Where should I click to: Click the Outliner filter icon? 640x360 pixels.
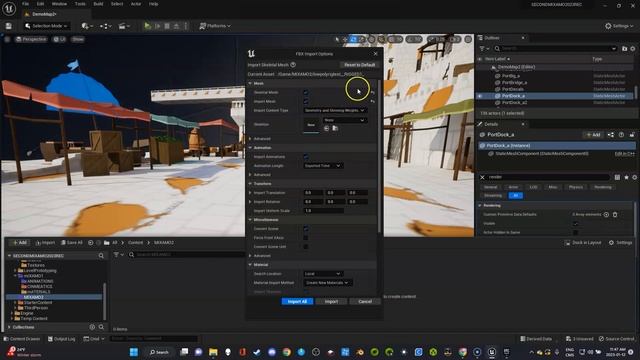point(484,49)
